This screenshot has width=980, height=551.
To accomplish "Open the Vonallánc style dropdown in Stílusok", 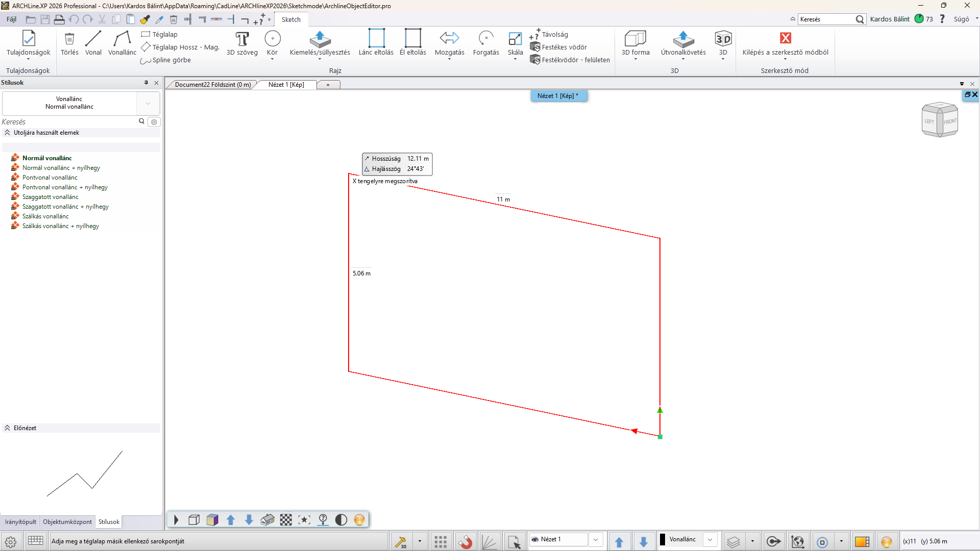I will click(148, 103).
